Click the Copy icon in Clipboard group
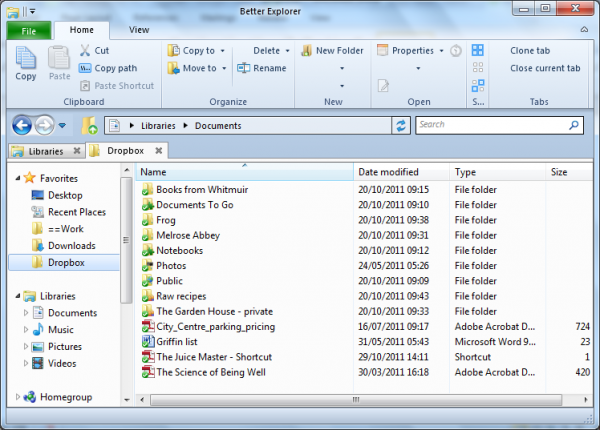600x430 pixels. 25,62
